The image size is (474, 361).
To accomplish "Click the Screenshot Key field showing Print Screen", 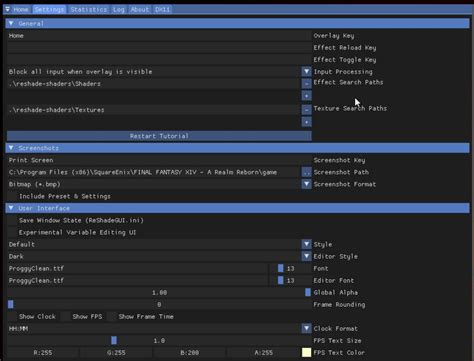I will pyautogui.click(x=159, y=160).
